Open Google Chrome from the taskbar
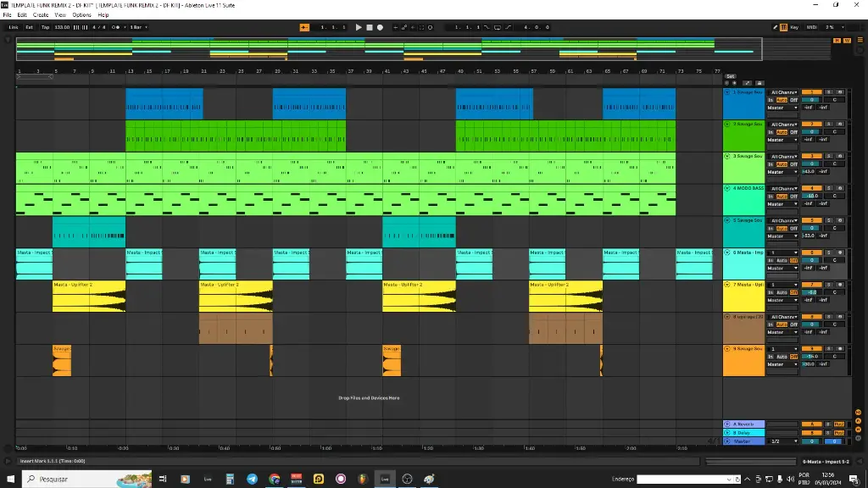 (x=274, y=480)
